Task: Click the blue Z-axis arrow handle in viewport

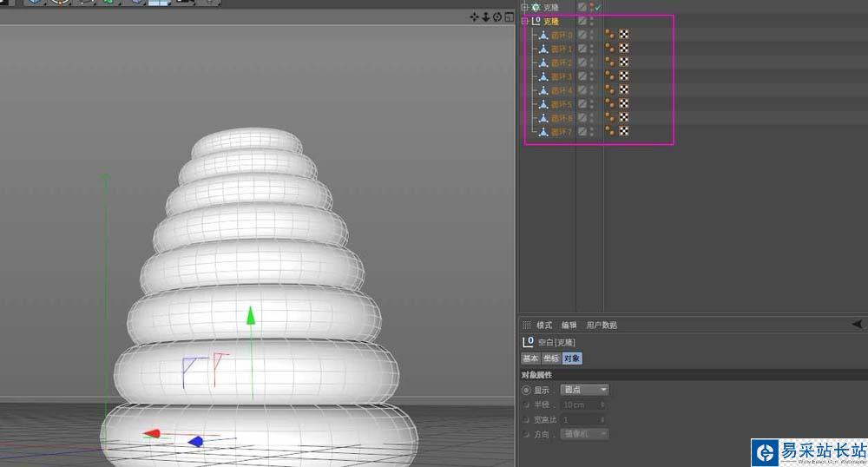Action: 195,441
